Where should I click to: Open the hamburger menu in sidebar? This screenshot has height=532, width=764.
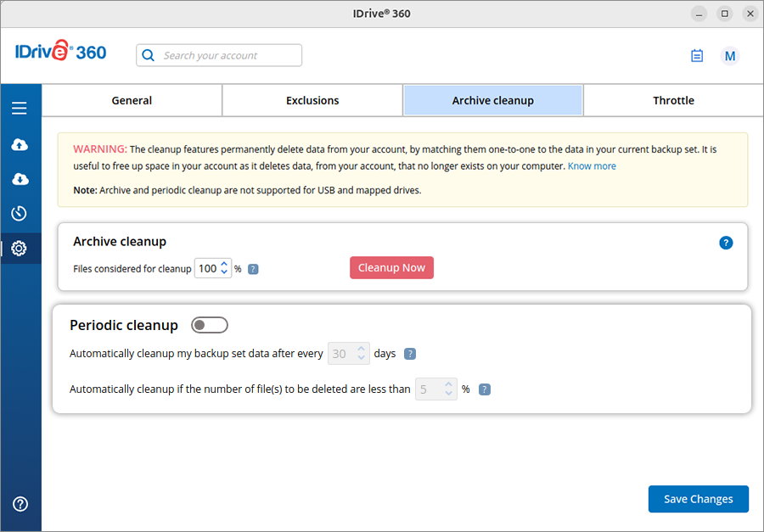click(20, 108)
